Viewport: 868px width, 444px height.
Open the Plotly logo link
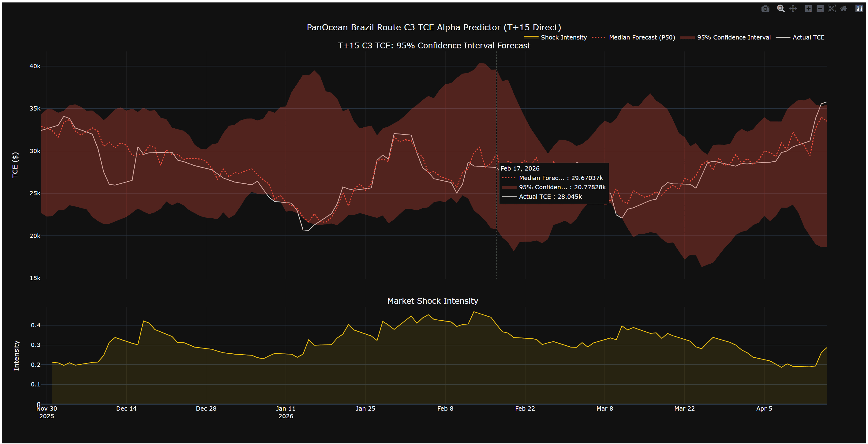[859, 9]
